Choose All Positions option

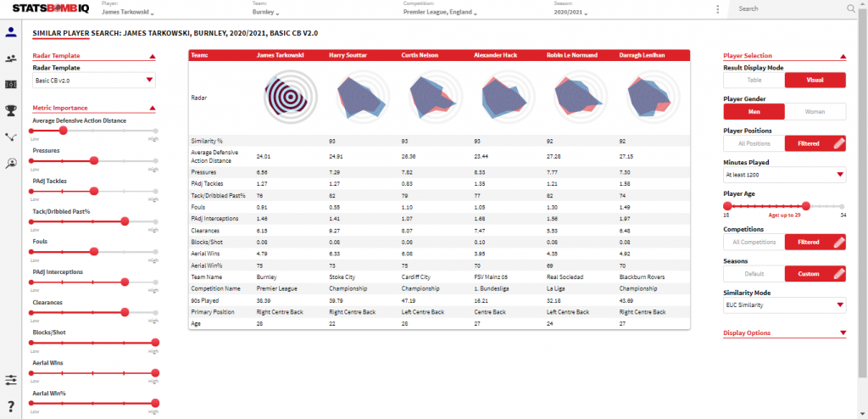(x=754, y=143)
